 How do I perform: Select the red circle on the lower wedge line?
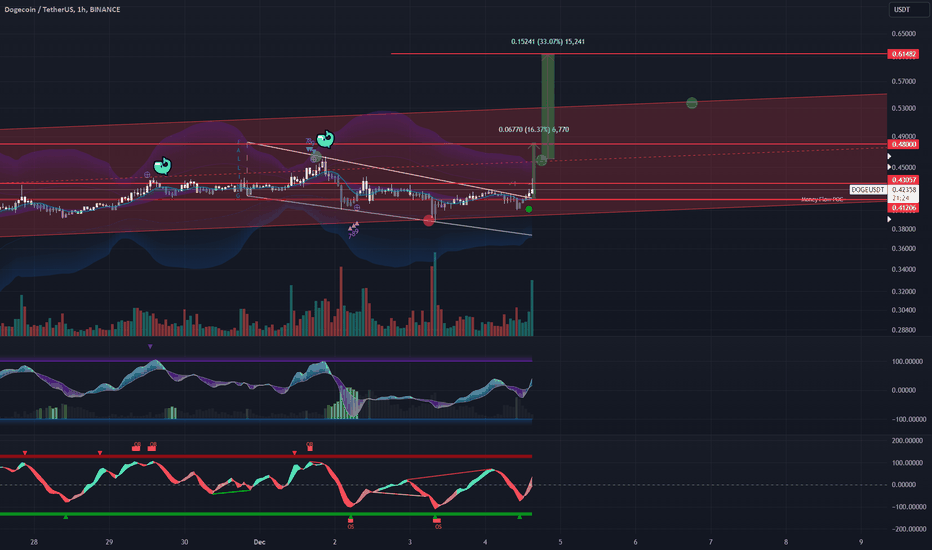pos(429,221)
